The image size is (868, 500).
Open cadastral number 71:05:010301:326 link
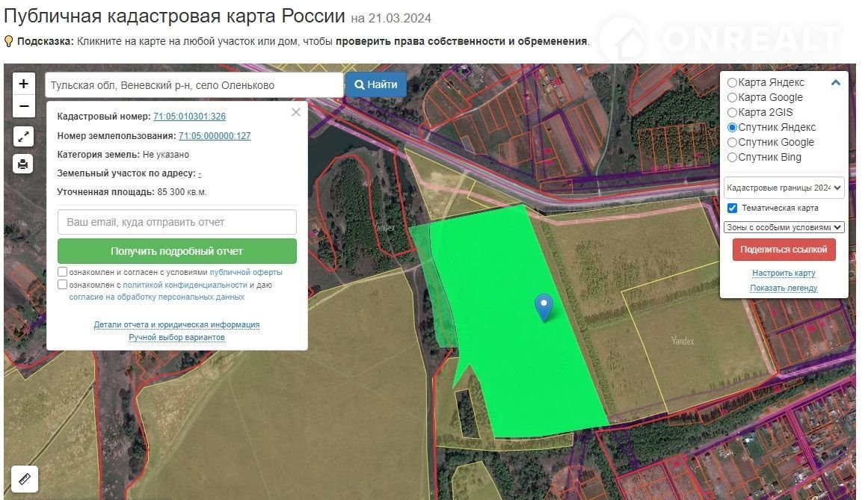click(x=189, y=117)
